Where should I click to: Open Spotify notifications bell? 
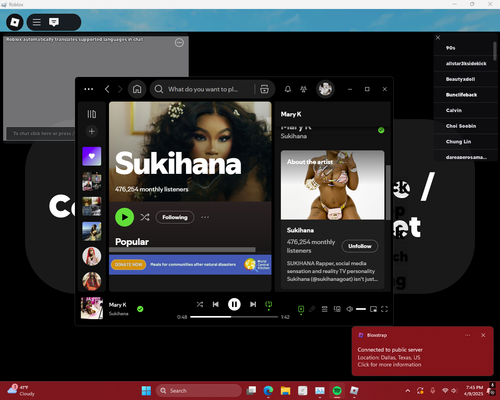point(288,89)
